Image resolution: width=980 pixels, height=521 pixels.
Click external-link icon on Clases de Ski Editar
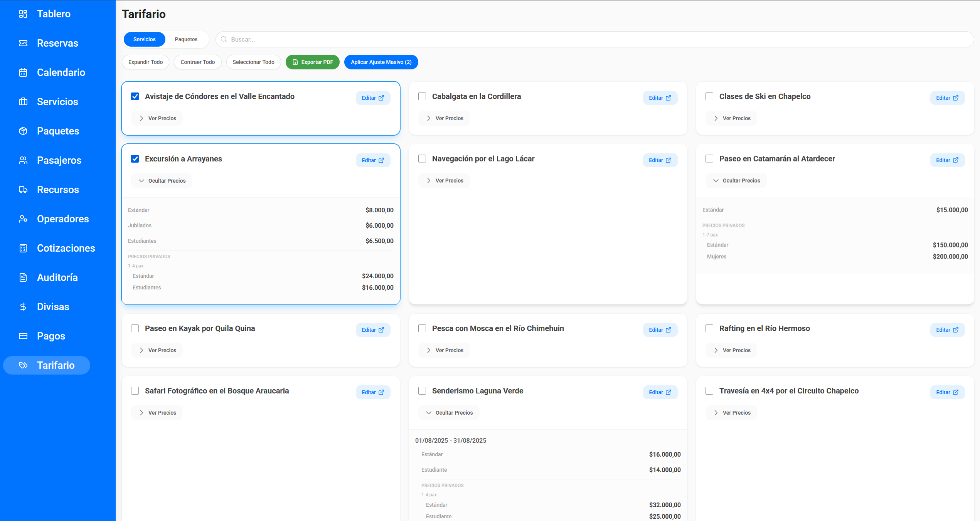(956, 98)
